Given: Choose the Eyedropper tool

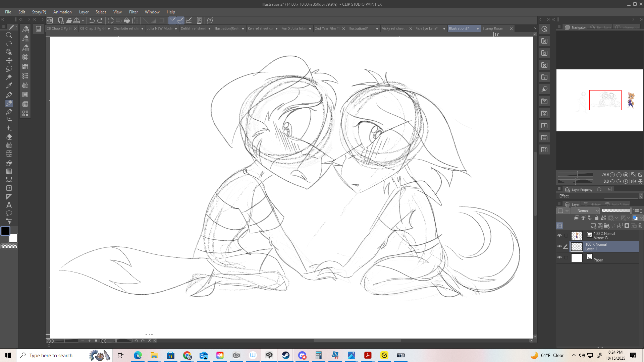Looking at the screenshot, I should [9, 85].
